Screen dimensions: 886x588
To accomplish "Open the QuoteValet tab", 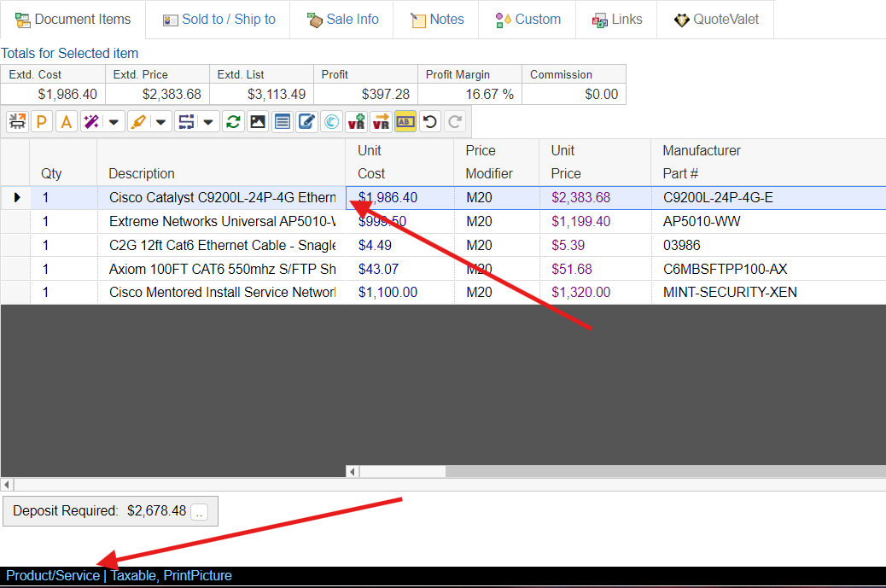I will click(715, 19).
